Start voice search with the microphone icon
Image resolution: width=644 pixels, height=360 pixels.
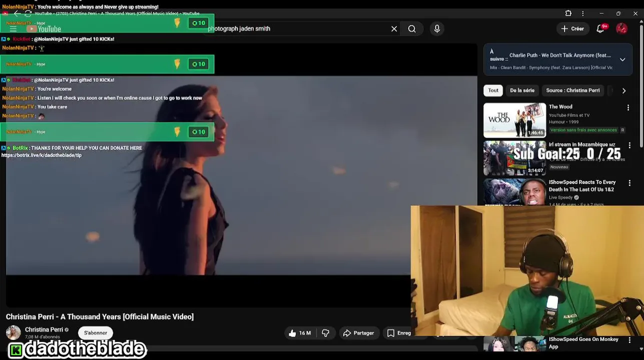(x=437, y=29)
